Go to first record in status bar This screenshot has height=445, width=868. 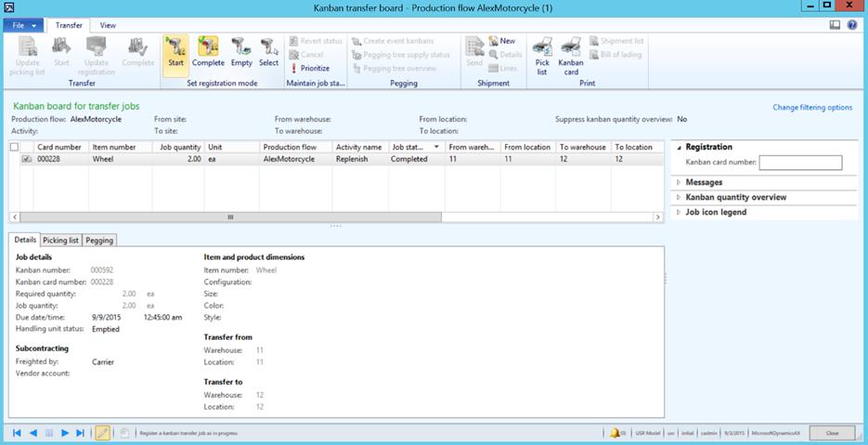(17, 433)
